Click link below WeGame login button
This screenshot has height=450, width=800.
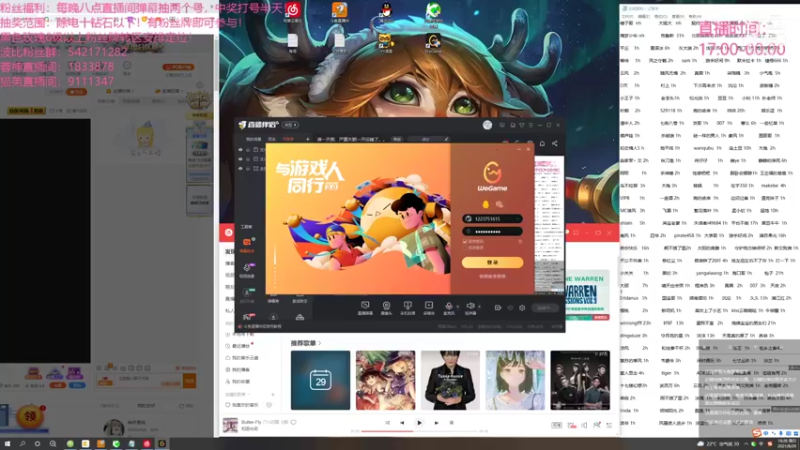coord(492,277)
